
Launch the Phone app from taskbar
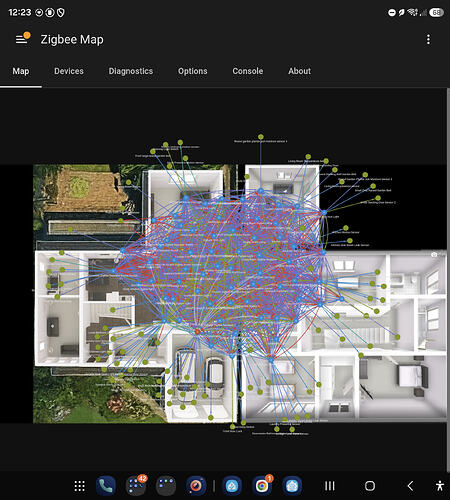106,486
